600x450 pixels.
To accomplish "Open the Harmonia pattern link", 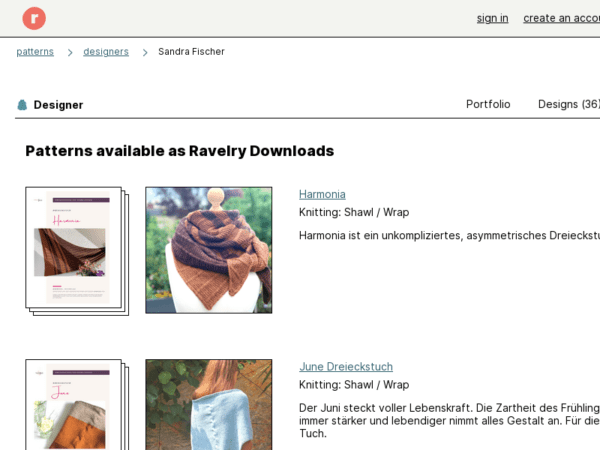I will 322,194.
